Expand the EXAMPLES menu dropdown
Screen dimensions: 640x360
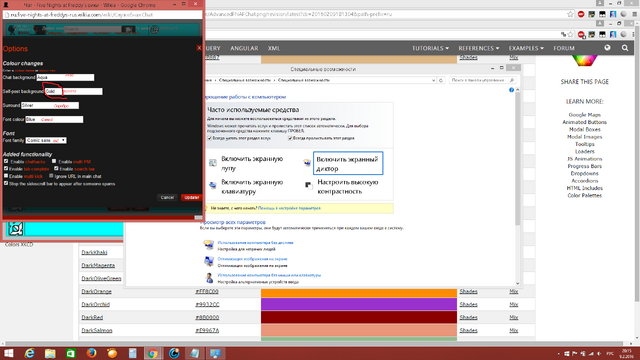click(526, 48)
